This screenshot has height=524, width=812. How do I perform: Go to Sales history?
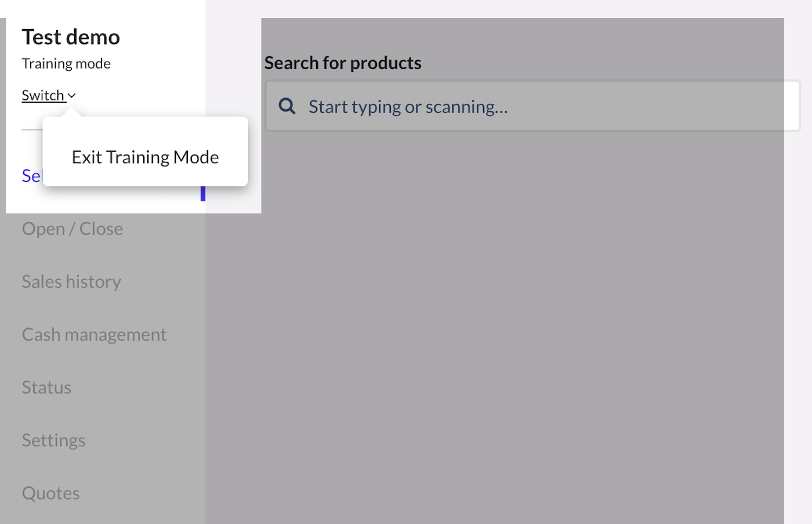click(x=71, y=281)
